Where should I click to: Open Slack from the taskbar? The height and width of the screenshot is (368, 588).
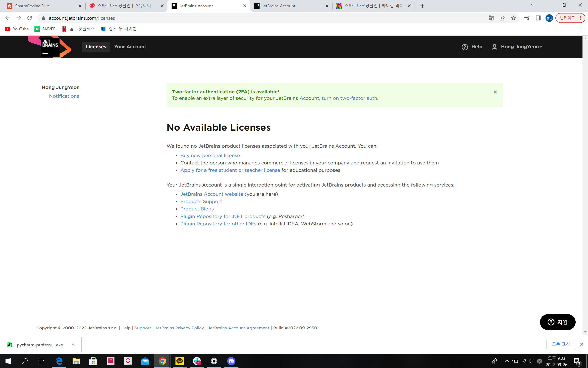[197, 361]
